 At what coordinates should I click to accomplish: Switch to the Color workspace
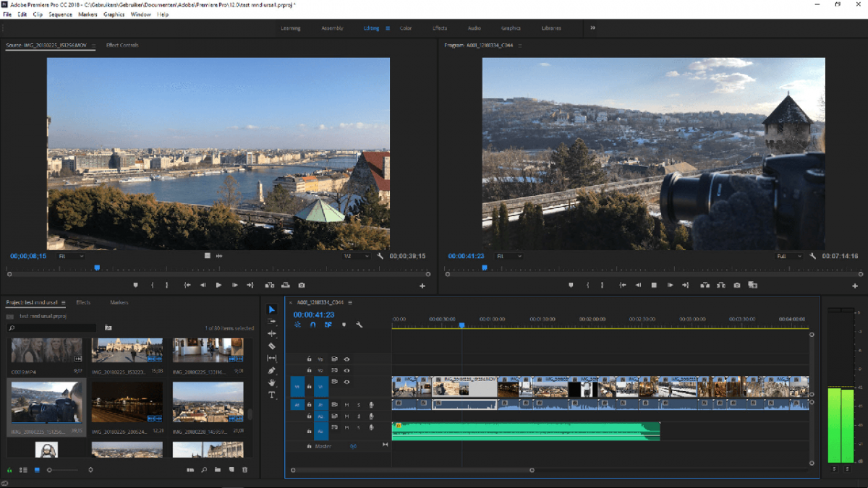[x=406, y=28]
